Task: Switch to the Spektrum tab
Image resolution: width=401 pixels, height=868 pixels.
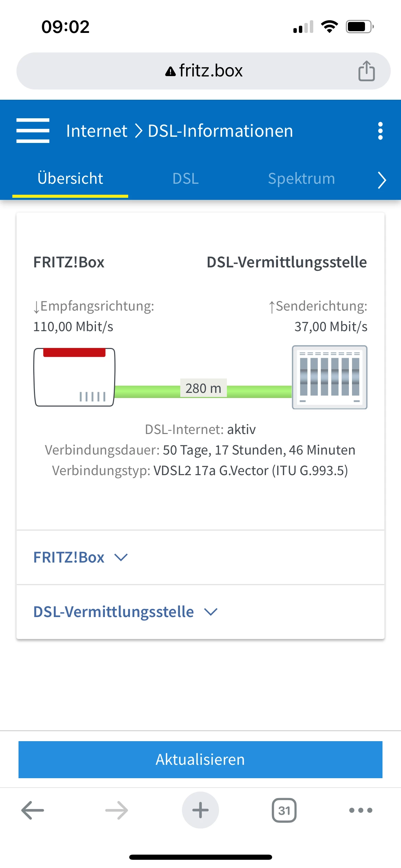Action: 301,179
